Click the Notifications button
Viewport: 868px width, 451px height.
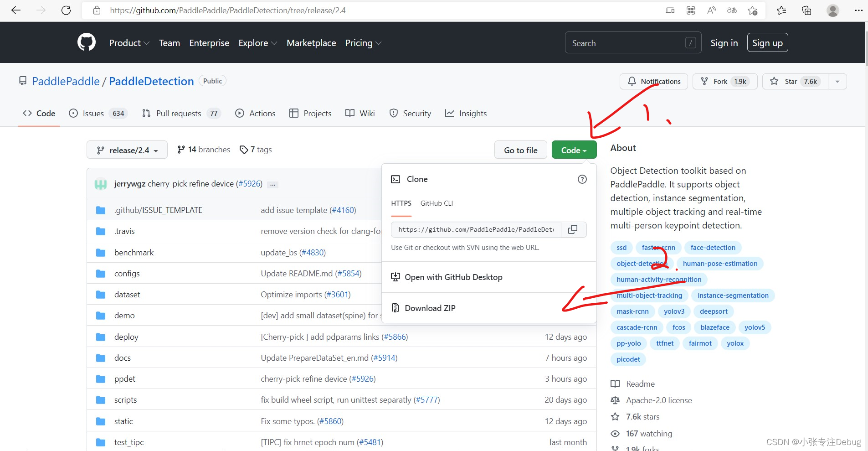pos(653,81)
